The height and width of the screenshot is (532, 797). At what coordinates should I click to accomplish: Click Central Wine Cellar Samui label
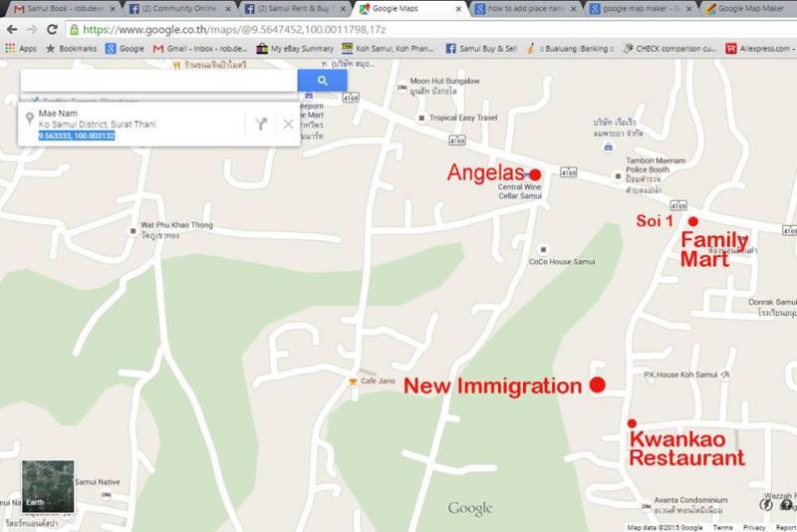pos(519,191)
